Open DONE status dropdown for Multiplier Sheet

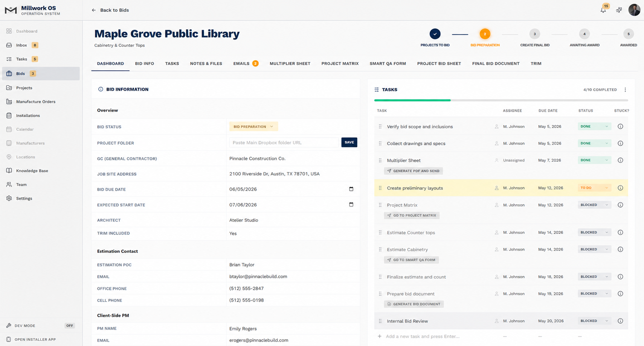tap(594, 160)
